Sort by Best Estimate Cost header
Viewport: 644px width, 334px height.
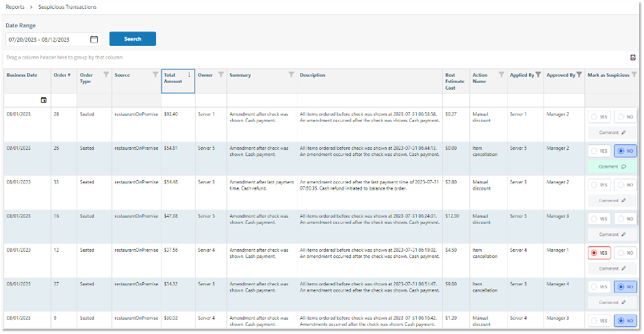pyautogui.click(x=454, y=81)
